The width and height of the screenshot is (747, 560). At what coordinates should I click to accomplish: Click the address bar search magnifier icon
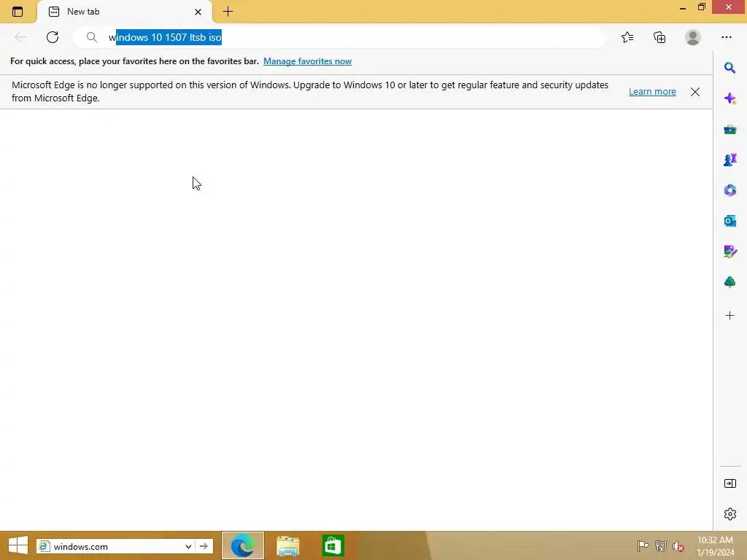point(92,37)
